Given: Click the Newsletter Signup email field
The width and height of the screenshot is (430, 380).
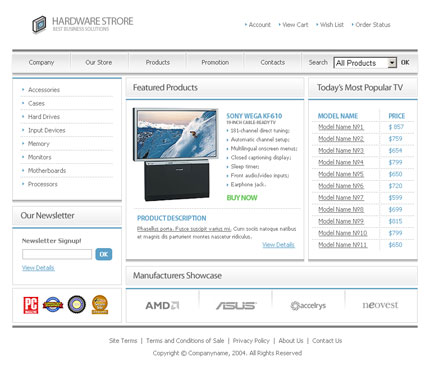Looking at the screenshot, I should pyautogui.click(x=57, y=254).
